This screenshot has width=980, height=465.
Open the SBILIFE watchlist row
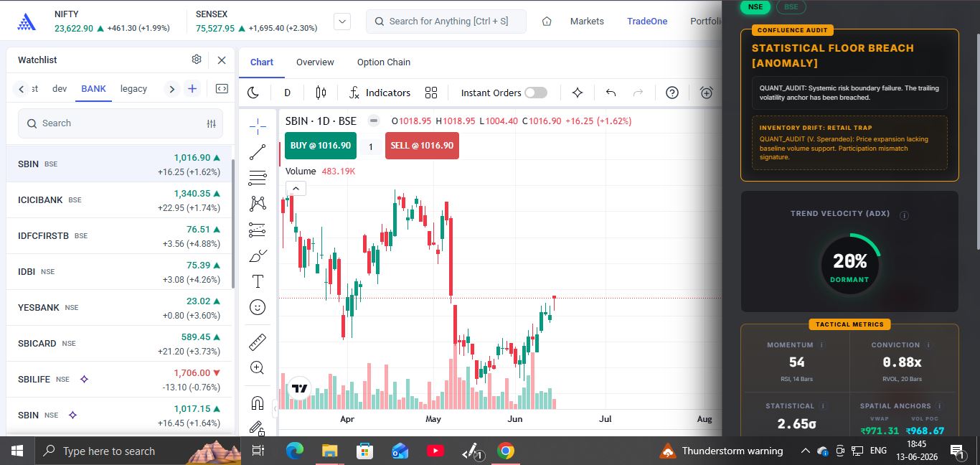click(119, 379)
